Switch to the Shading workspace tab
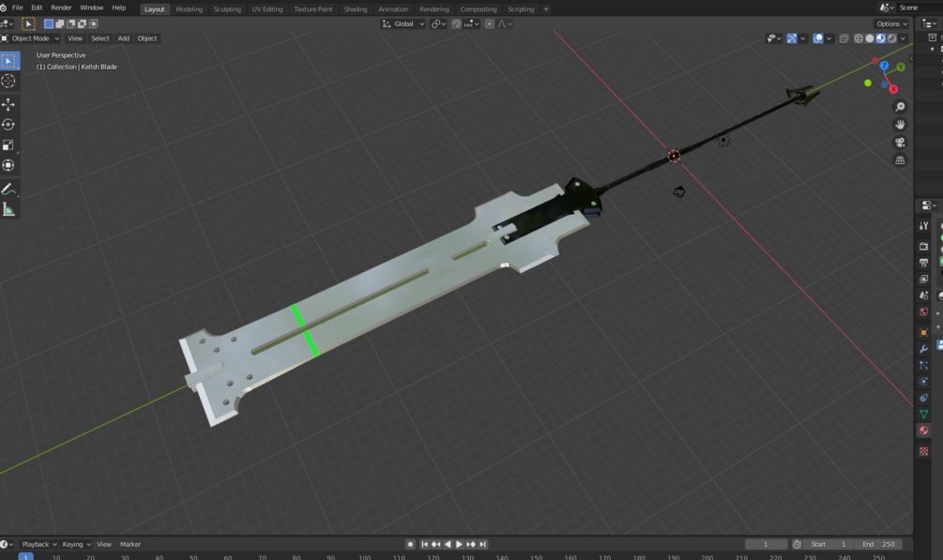Image resolution: width=943 pixels, height=560 pixels. 356,9
